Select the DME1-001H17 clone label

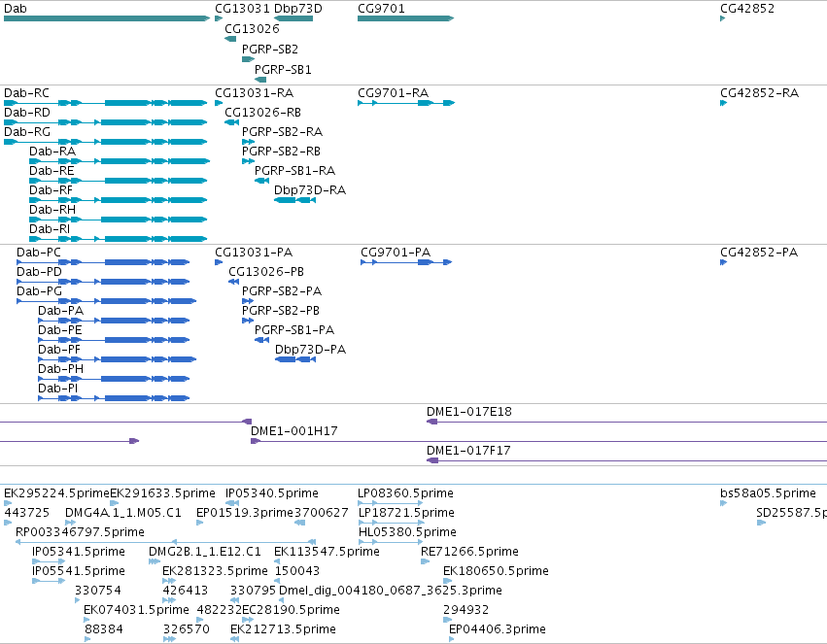pyautogui.click(x=293, y=431)
